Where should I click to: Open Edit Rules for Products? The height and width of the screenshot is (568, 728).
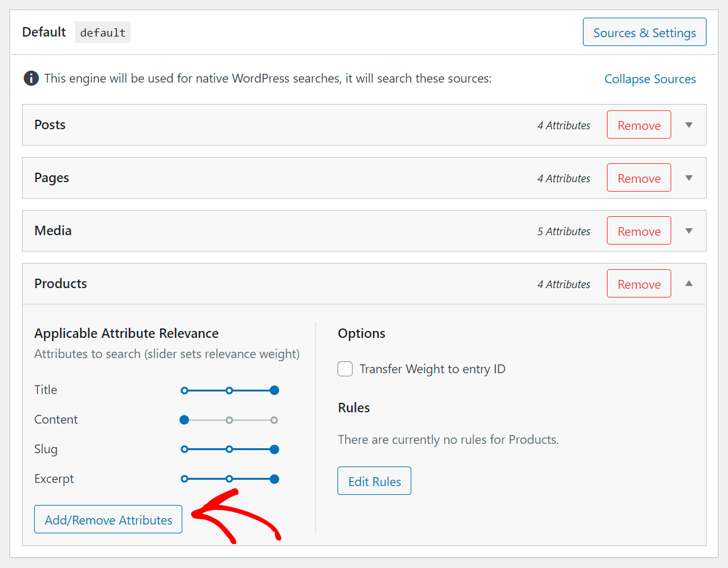374,480
